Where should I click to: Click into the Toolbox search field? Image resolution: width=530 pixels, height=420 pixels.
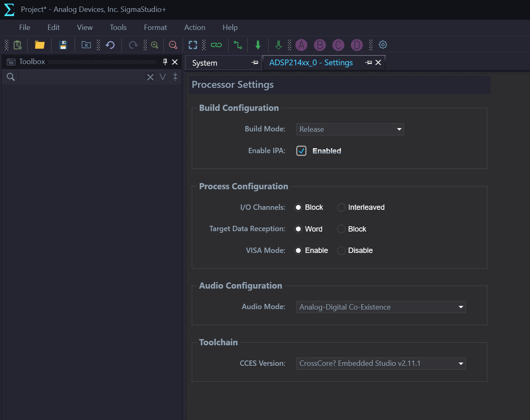click(x=81, y=77)
